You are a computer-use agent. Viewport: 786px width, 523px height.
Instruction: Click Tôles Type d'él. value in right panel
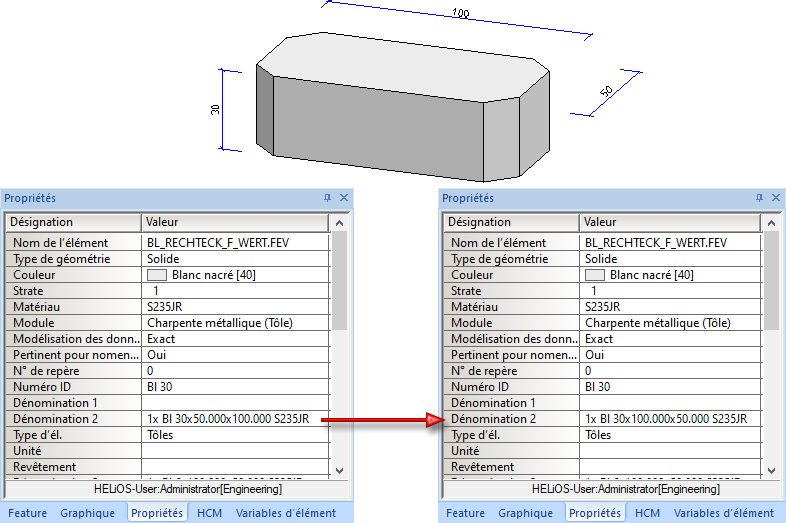click(x=598, y=435)
